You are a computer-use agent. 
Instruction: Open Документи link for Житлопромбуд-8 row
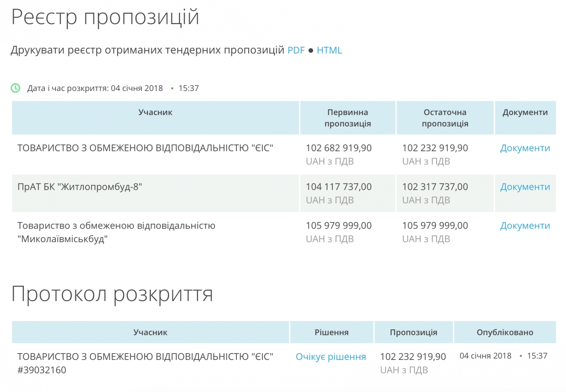[525, 187]
